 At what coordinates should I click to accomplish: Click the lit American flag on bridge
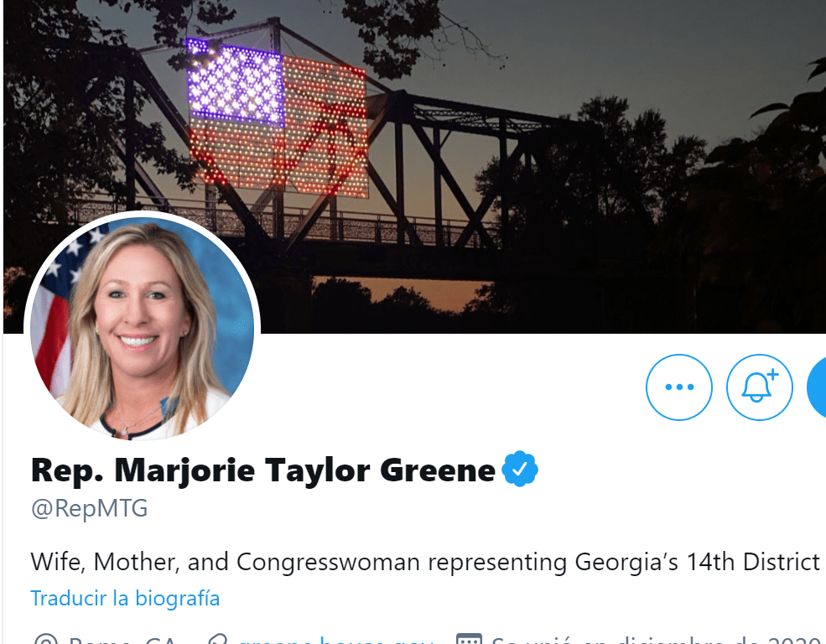[x=278, y=120]
